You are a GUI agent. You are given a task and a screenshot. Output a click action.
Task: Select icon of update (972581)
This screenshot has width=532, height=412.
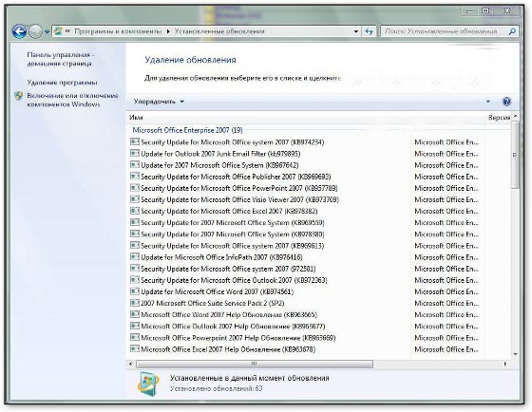point(135,269)
